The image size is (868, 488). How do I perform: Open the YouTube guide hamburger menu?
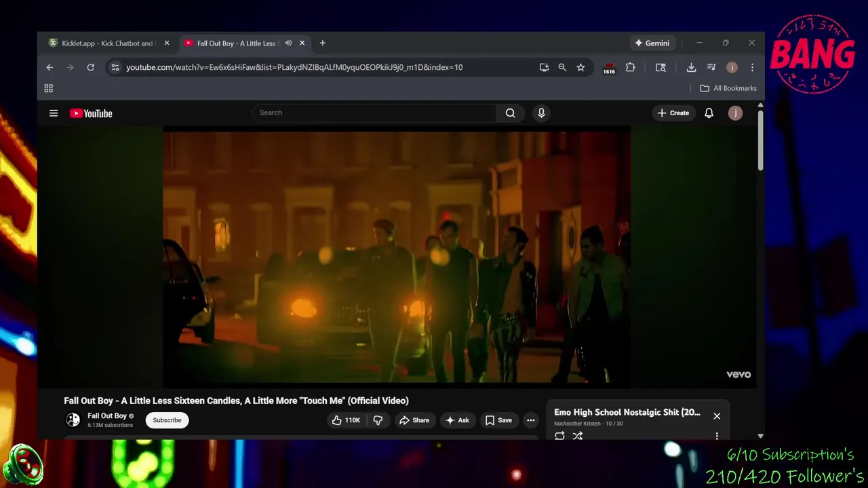(x=54, y=113)
